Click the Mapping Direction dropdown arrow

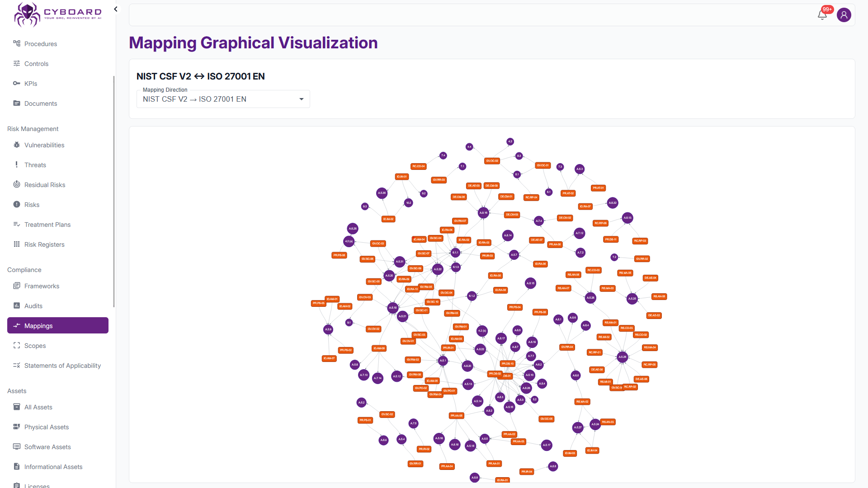click(x=302, y=99)
